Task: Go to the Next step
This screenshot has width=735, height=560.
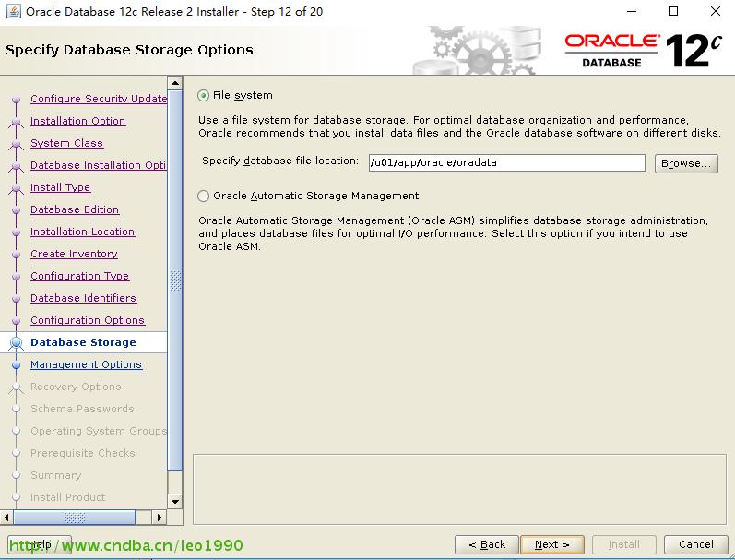Action: (x=552, y=544)
